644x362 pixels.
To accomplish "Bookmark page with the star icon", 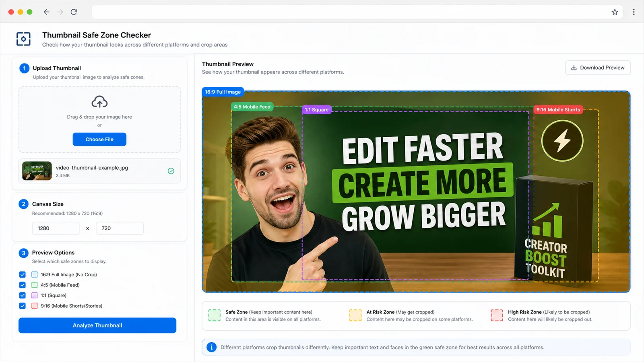I will (x=615, y=12).
